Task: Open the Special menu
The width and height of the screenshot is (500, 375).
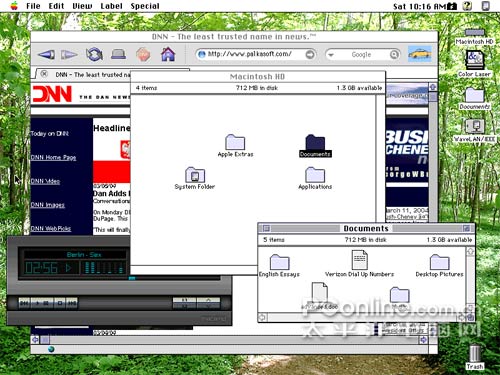Action: point(145,6)
